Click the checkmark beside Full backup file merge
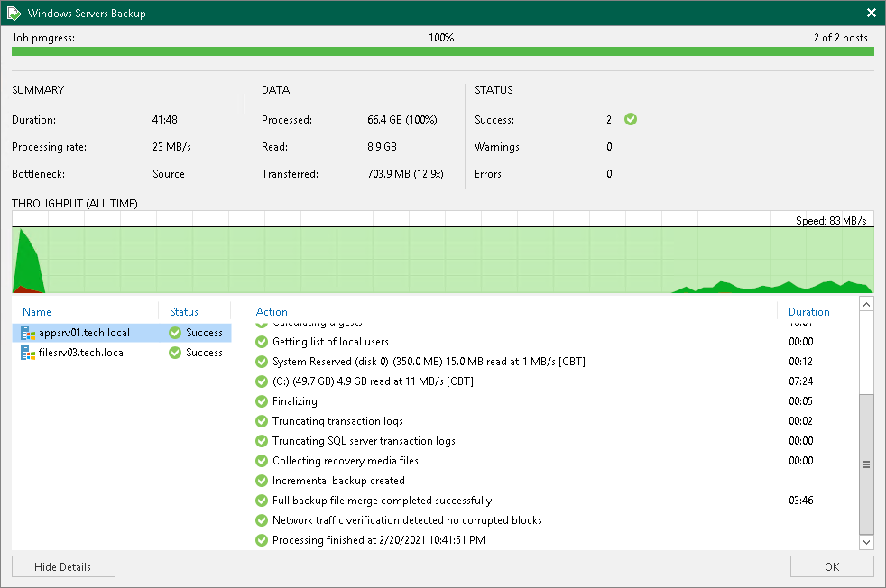 [x=261, y=501]
